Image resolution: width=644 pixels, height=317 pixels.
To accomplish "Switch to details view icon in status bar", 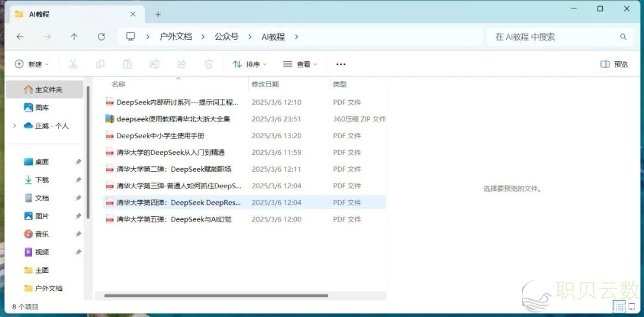I will [620, 306].
